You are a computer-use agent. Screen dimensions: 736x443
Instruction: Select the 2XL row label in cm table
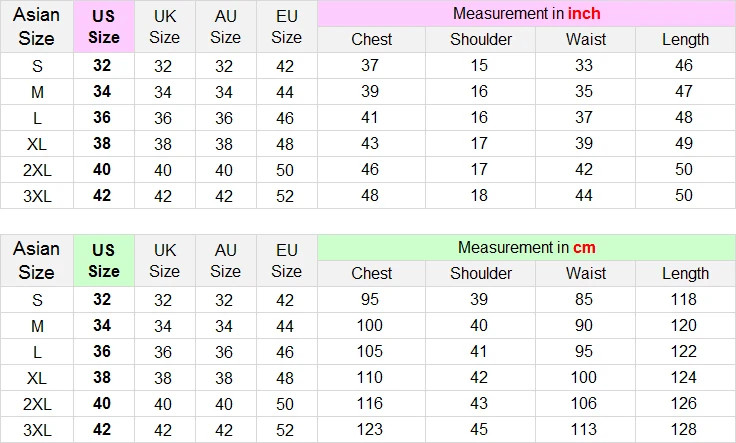coord(37,403)
